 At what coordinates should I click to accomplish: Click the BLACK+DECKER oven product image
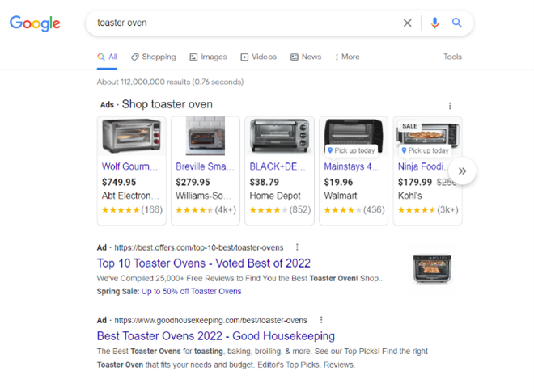(x=280, y=136)
